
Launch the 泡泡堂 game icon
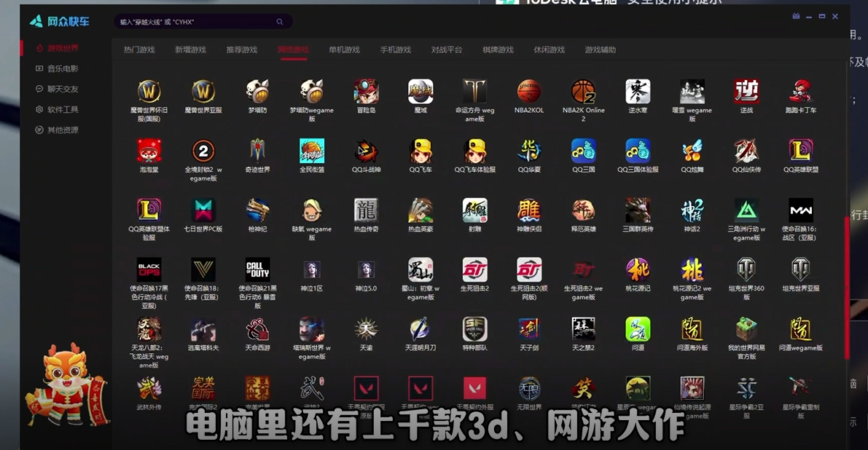coord(149,151)
